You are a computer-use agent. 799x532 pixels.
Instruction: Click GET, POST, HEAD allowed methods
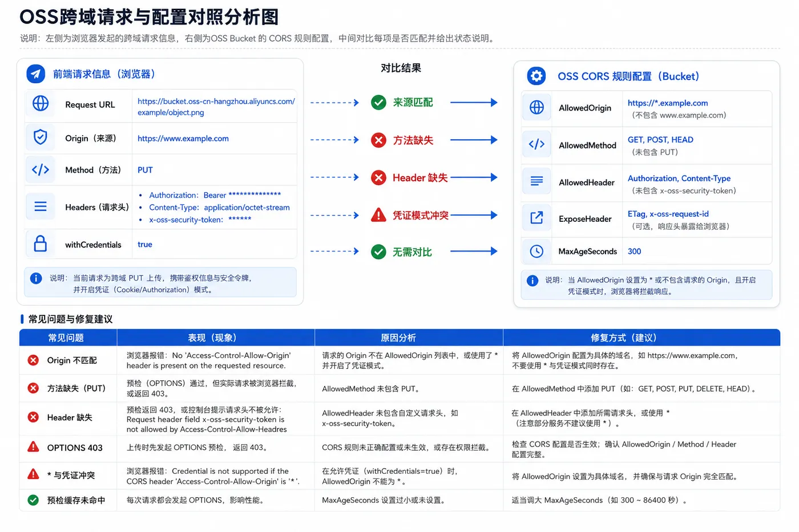(x=660, y=140)
